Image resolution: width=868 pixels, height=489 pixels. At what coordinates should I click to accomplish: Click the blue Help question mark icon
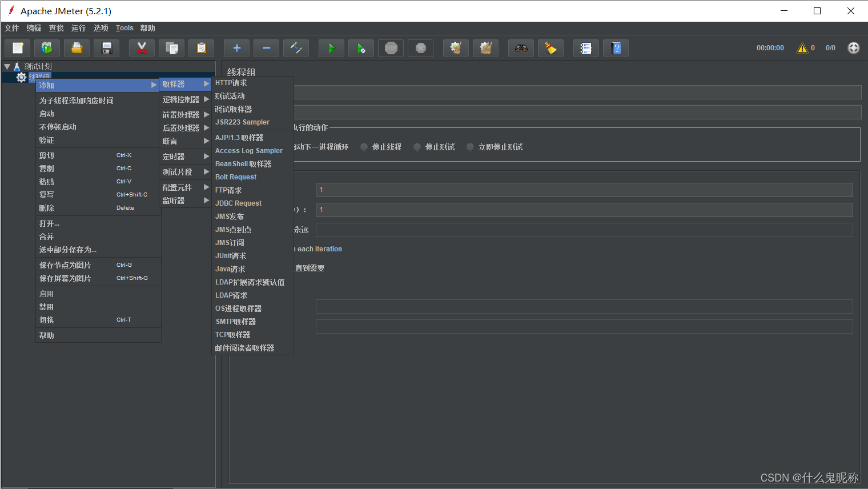point(616,48)
